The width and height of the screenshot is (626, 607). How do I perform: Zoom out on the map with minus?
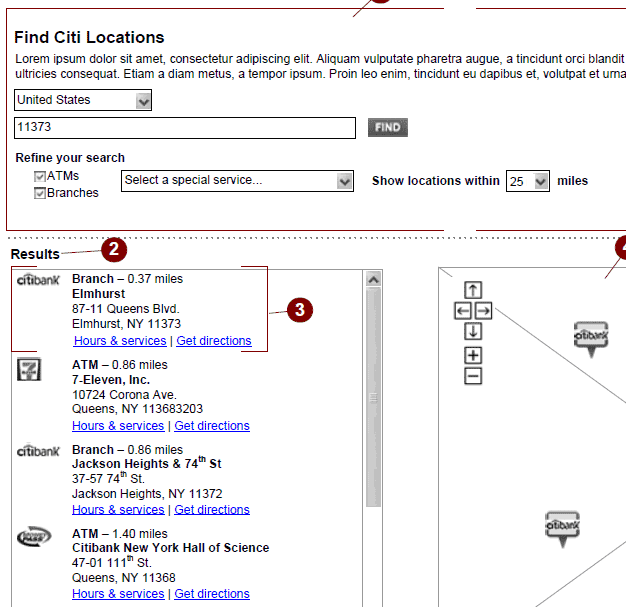coord(473,376)
